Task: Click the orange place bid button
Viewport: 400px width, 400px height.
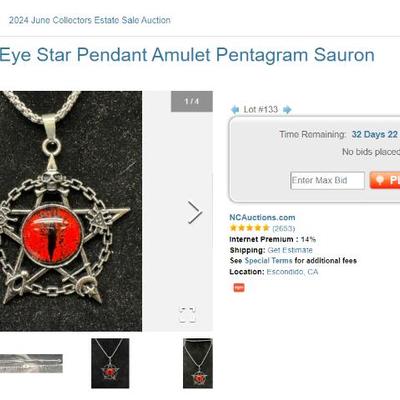Action: (x=385, y=180)
